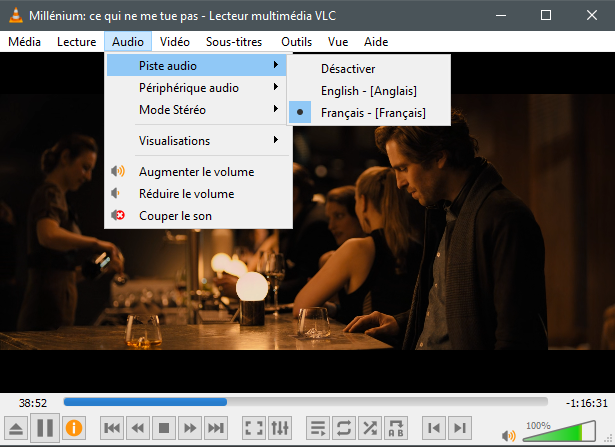Toggle loop repeat mode

point(344,428)
